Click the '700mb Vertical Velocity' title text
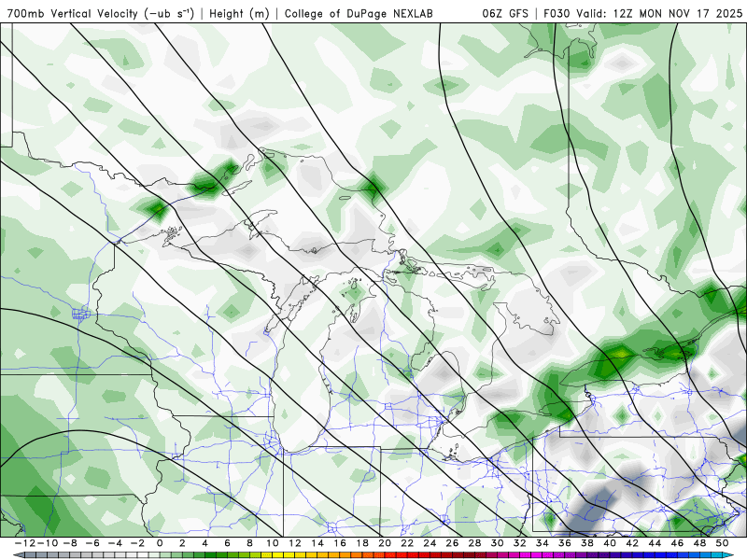The width and height of the screenshot is (747, 560). click(73, 13)
